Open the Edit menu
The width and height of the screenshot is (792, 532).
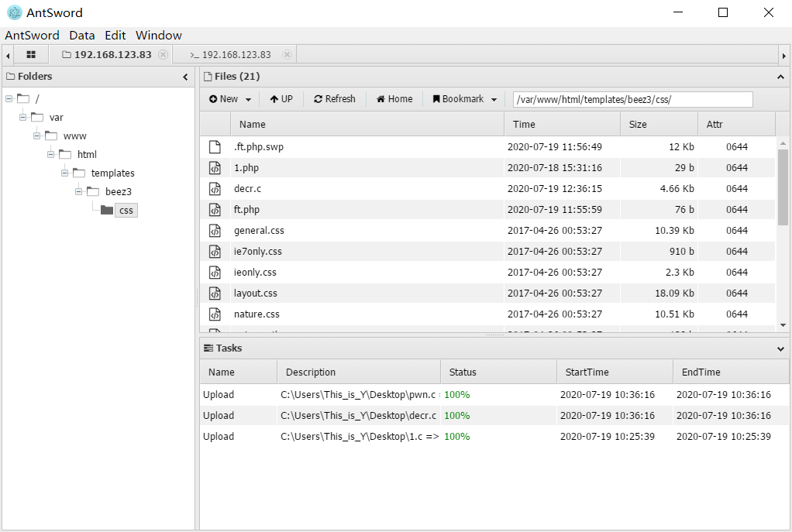point(115,36)
